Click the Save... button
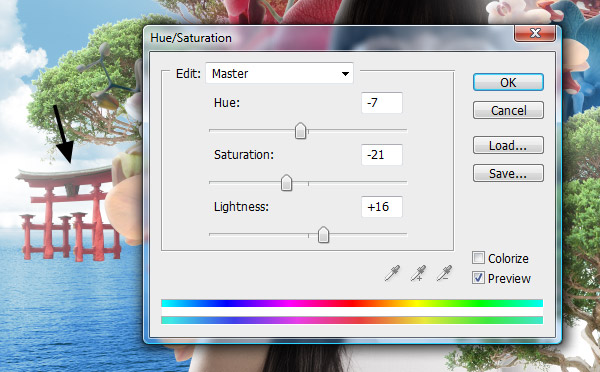The image size is (600, 372). [x=508, y=173]
